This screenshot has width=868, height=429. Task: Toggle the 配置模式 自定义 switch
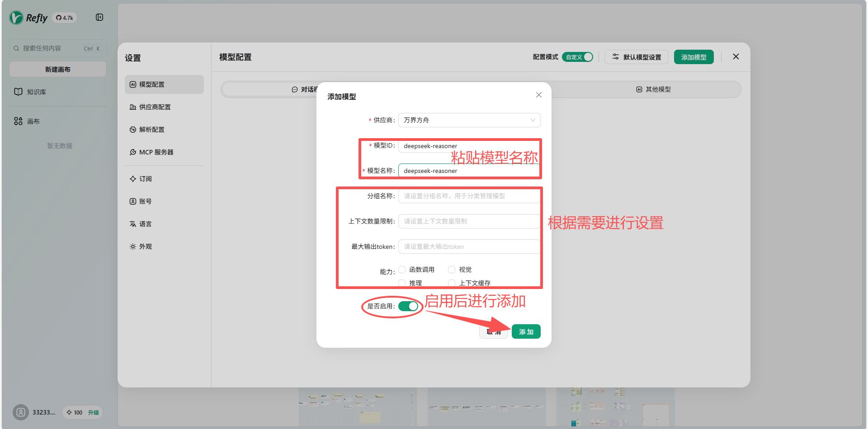[x=577, y=57]
